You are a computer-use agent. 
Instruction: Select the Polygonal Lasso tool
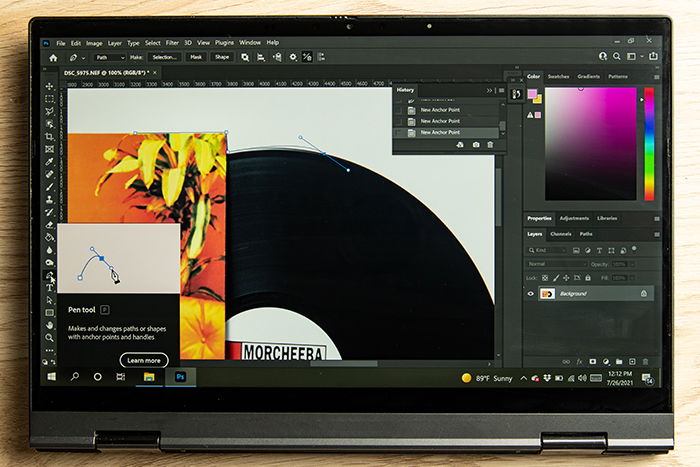(x=50, y=111)
